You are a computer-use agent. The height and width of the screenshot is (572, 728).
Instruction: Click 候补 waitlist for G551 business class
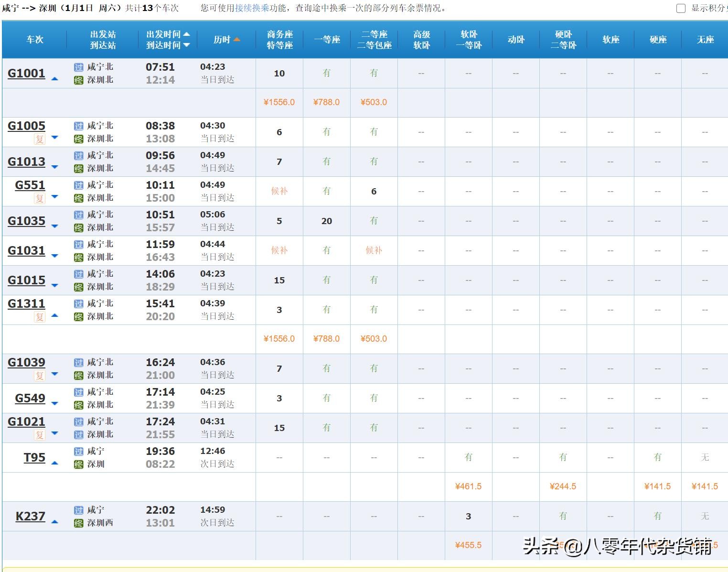click(x=279, y=191)
